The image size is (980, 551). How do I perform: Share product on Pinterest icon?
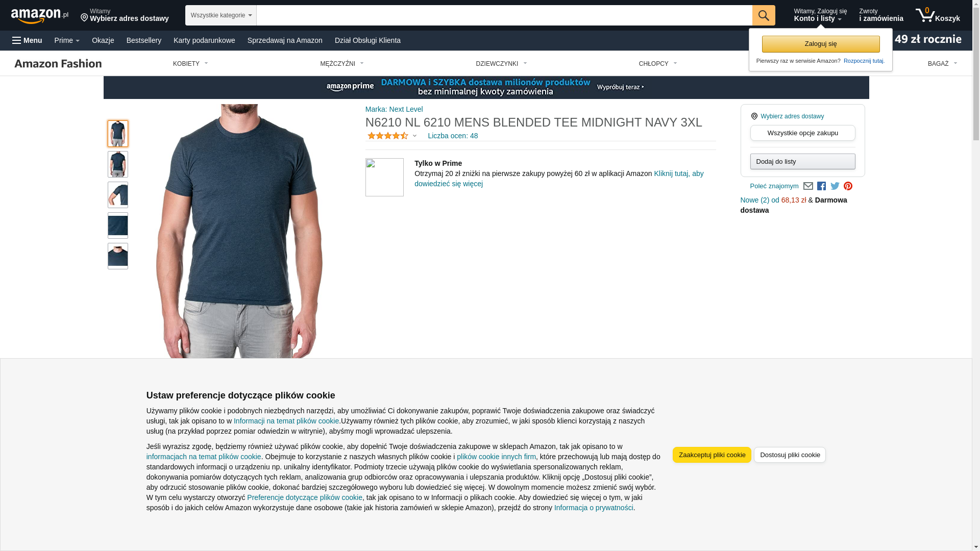(x=848, y=186)
